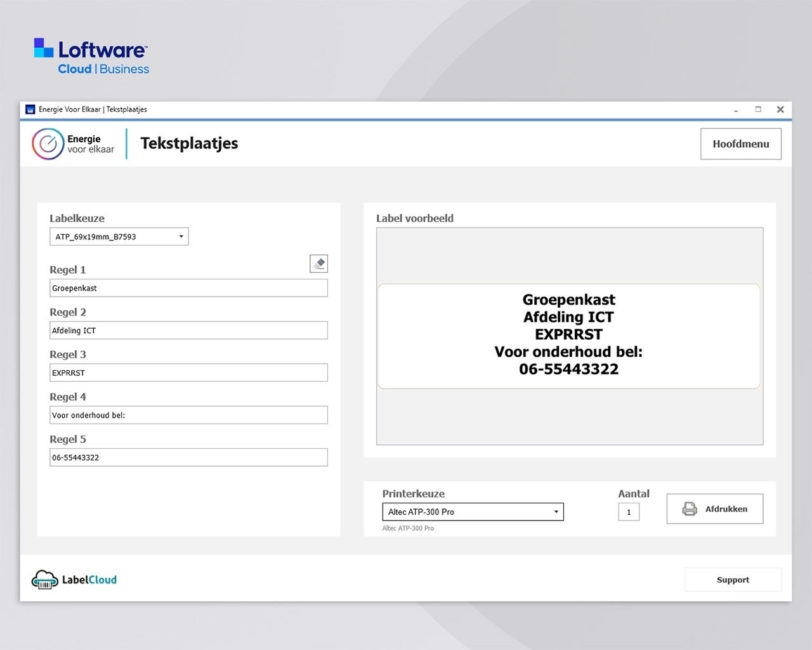812x650 pixels.
Task: Expand the Printerkeuze dropdown arrow
Action: coord(556,512)
